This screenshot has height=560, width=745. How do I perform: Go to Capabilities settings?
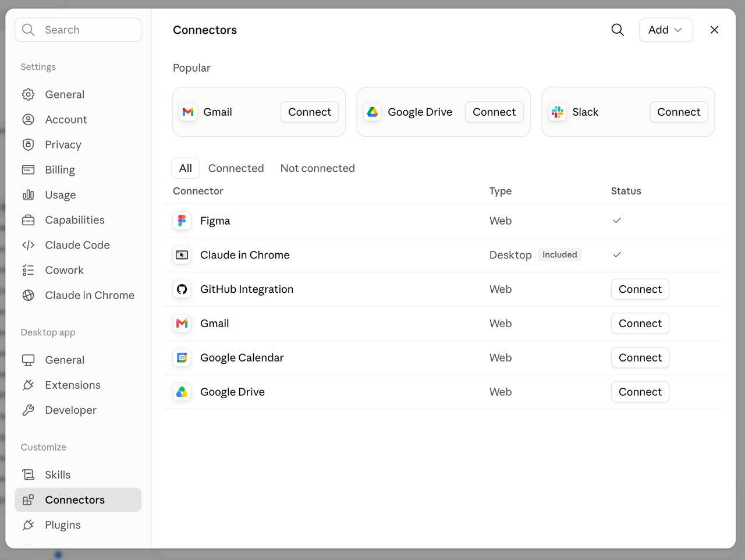(x=78, y=220)
